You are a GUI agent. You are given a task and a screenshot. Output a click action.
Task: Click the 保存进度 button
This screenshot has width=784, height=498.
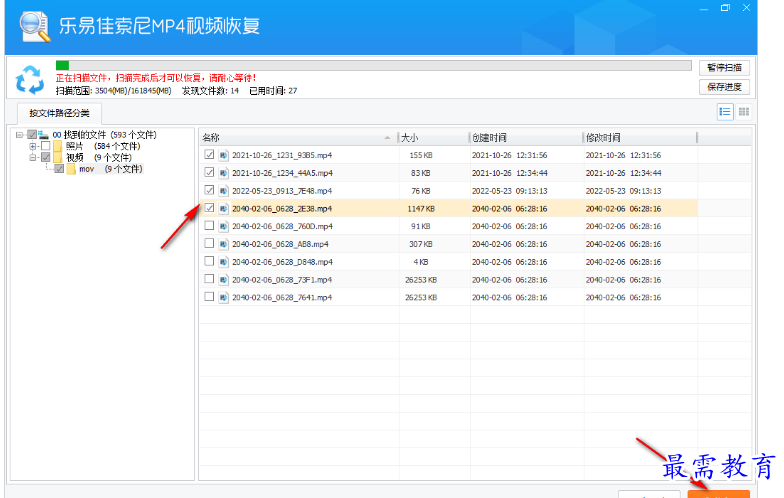(x=724, y=87)
